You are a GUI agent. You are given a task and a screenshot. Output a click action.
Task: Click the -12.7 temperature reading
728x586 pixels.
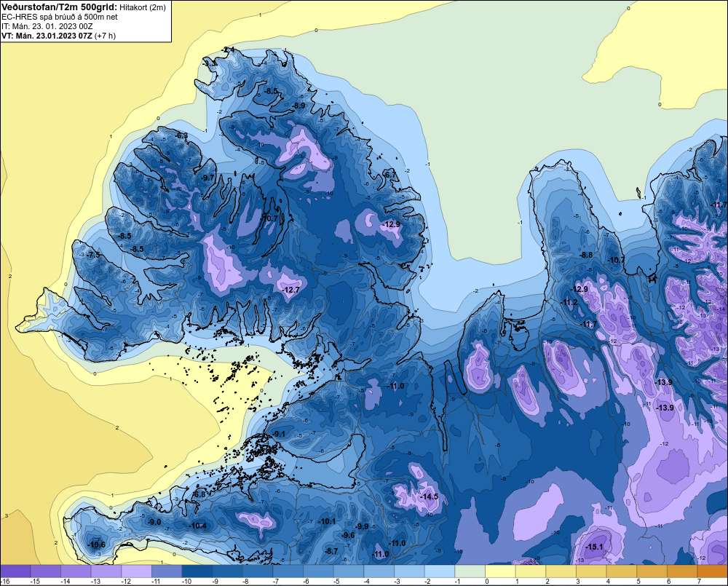(x=291, y=290)
